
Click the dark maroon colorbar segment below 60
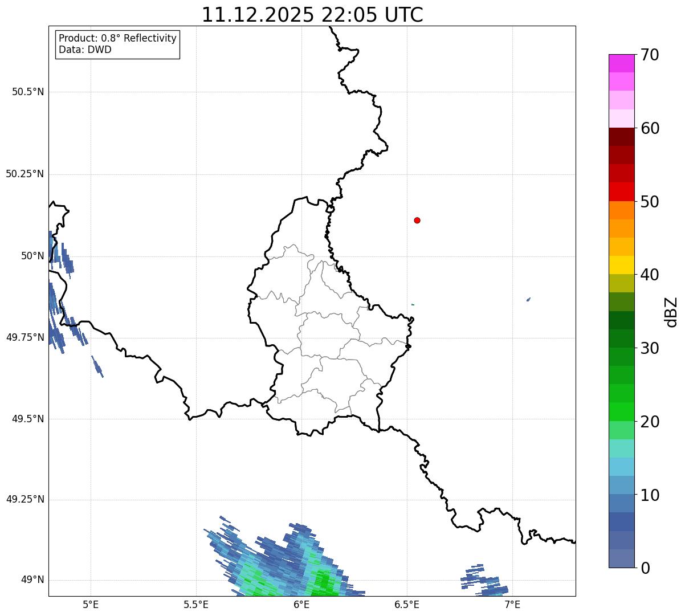coord(621,137)
